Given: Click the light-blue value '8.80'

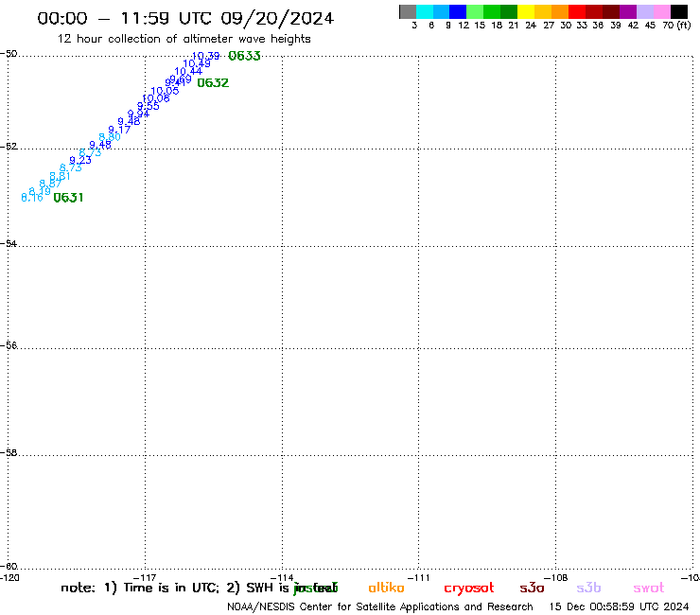Looking at the screenshot, I should coord(110,136).
